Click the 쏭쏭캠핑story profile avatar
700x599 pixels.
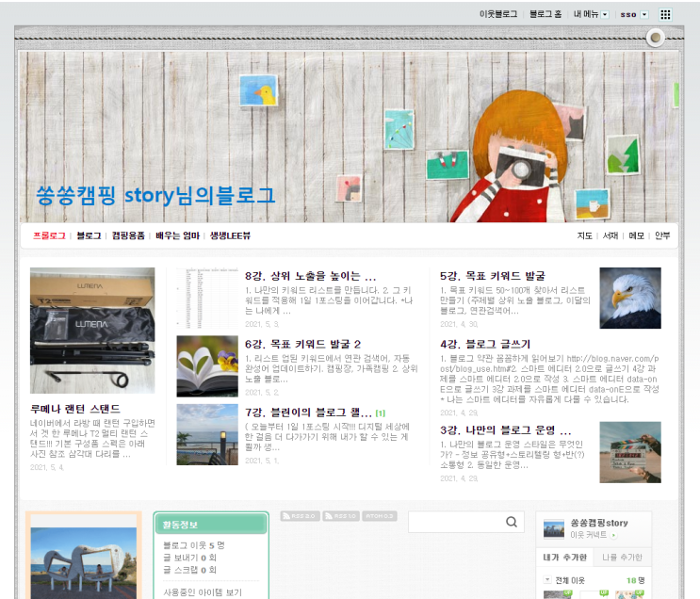point(554,529)
